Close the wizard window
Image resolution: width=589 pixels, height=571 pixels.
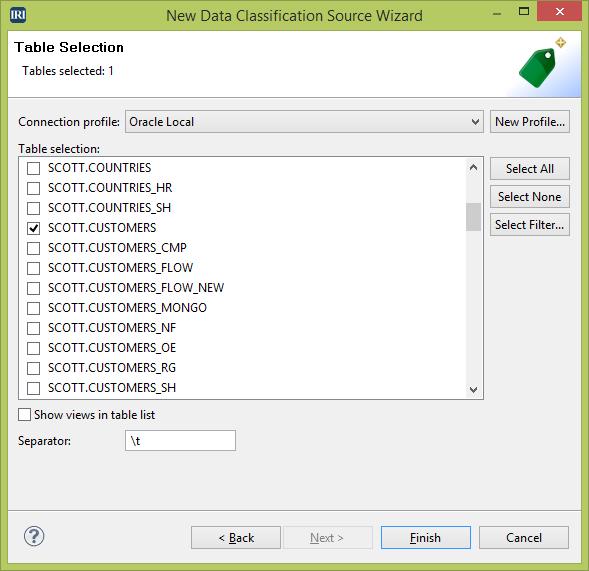560,11
